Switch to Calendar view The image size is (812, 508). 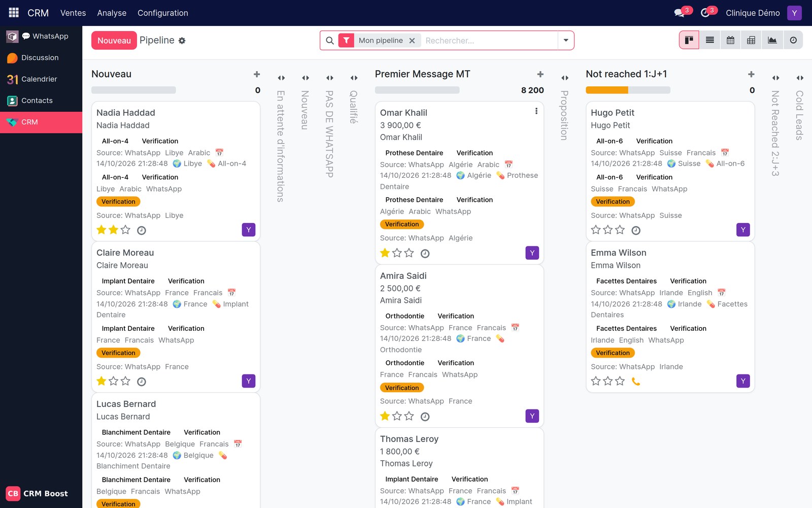pyautogui.click(x=730, y=40)
